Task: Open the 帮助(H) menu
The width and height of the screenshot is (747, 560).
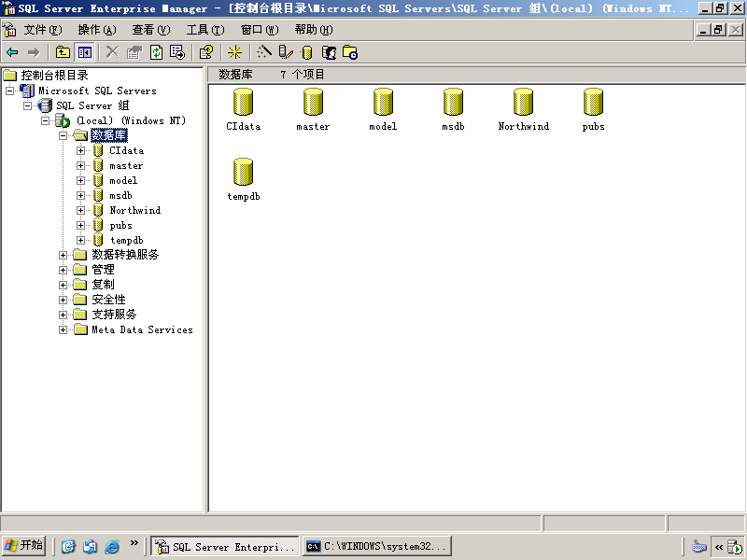Action: (314, 30)
